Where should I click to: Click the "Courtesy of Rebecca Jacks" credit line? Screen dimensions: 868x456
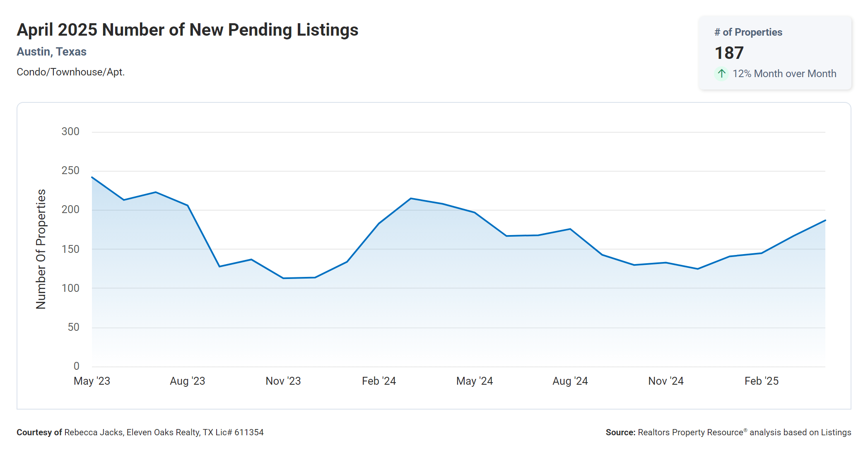point(140,432)
